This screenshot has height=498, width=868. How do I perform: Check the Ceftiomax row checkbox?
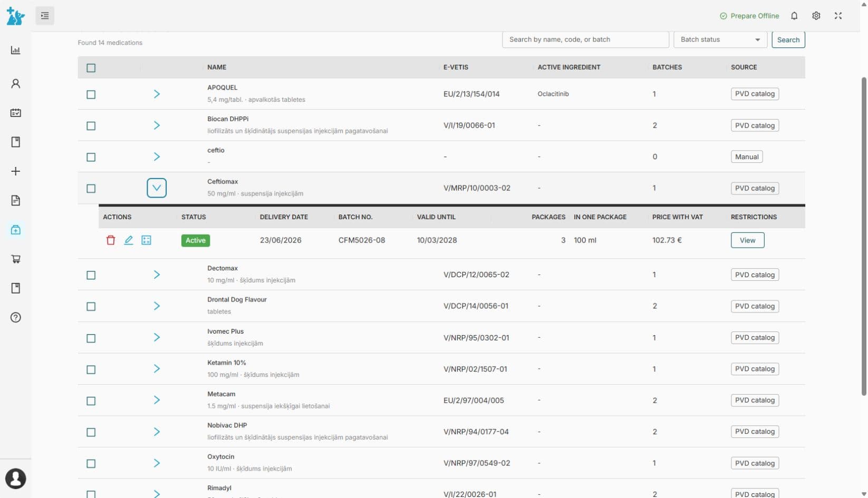(91, 189)
